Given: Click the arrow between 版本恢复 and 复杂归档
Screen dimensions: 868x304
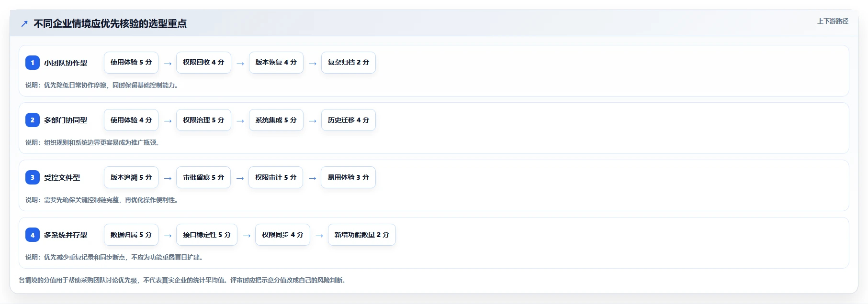Looking at the screenshot, I should tap(313, 64).
